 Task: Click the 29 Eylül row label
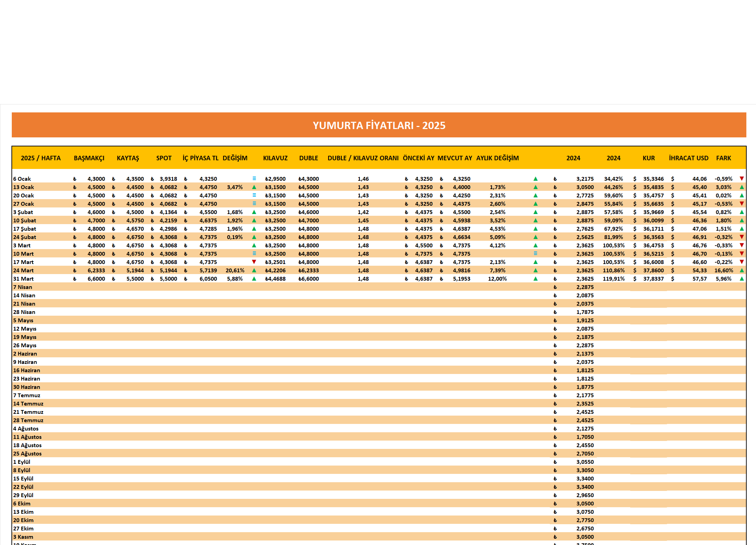click(x=23, y=495)
